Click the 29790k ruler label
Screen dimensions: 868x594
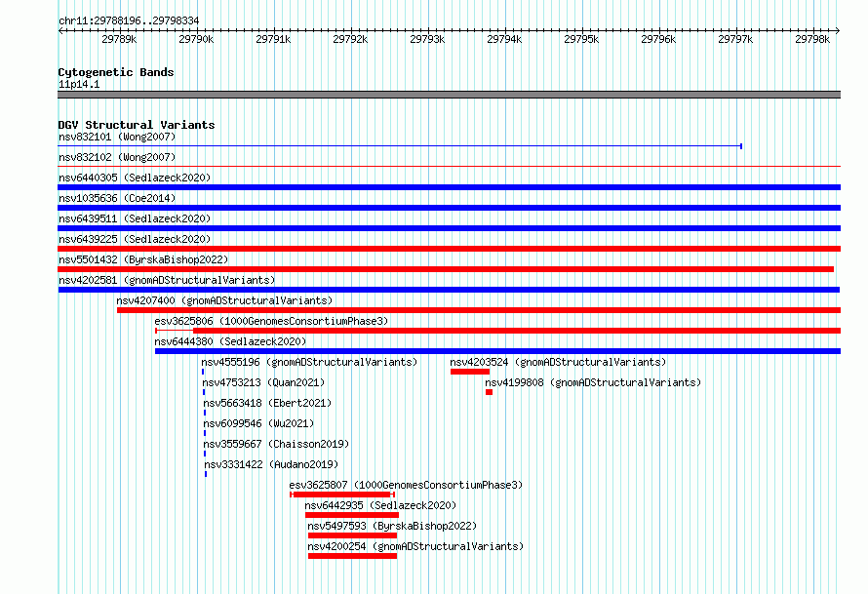(196, 39)
